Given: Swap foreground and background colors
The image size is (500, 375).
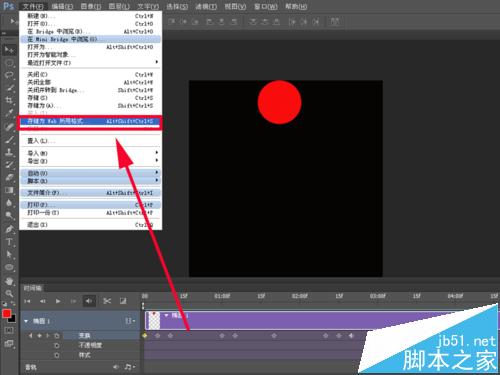Looking at the screenshot, I should pos(13,304).
